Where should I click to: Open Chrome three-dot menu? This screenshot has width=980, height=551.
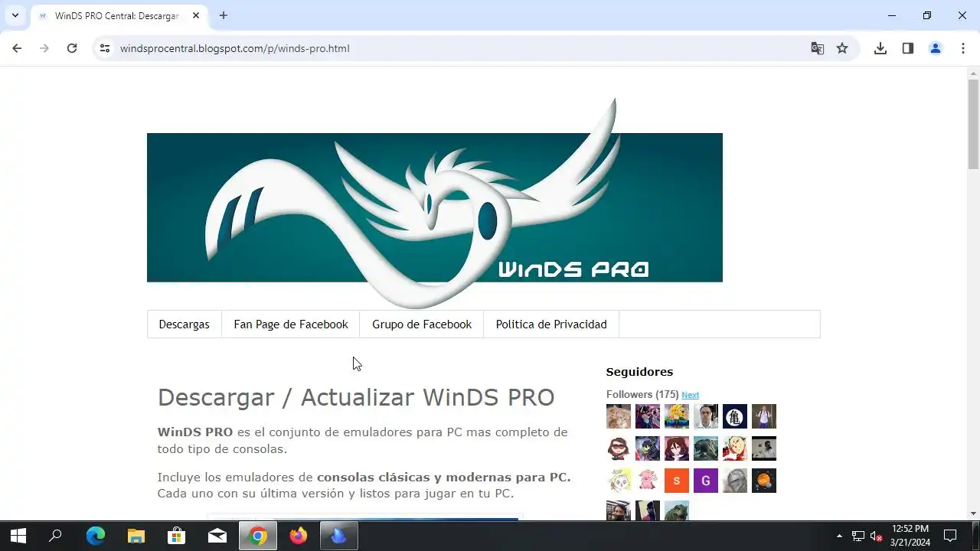[963, 48]
